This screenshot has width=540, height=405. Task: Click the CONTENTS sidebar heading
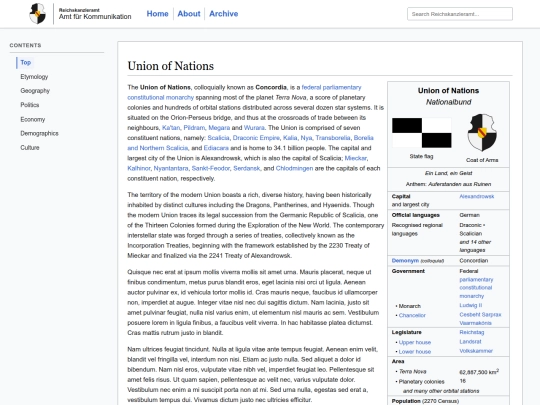(x=25, y=45)
